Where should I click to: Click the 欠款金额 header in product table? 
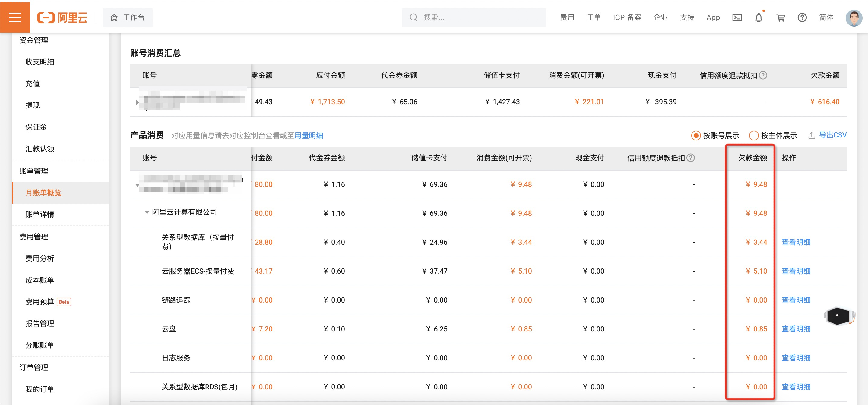click(752, 158)
